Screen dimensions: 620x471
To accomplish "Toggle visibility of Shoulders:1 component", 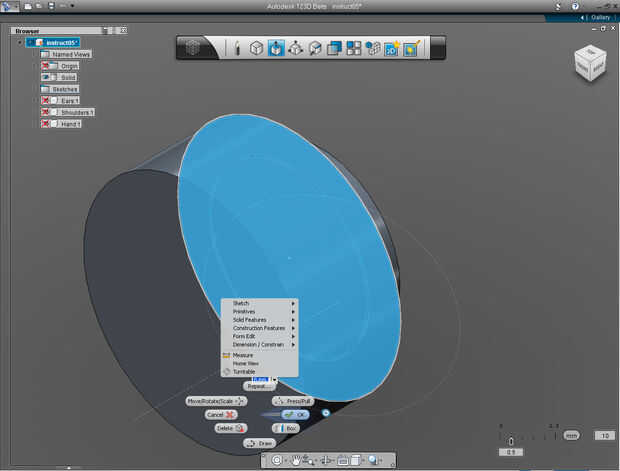I will (x=45, y=112).
